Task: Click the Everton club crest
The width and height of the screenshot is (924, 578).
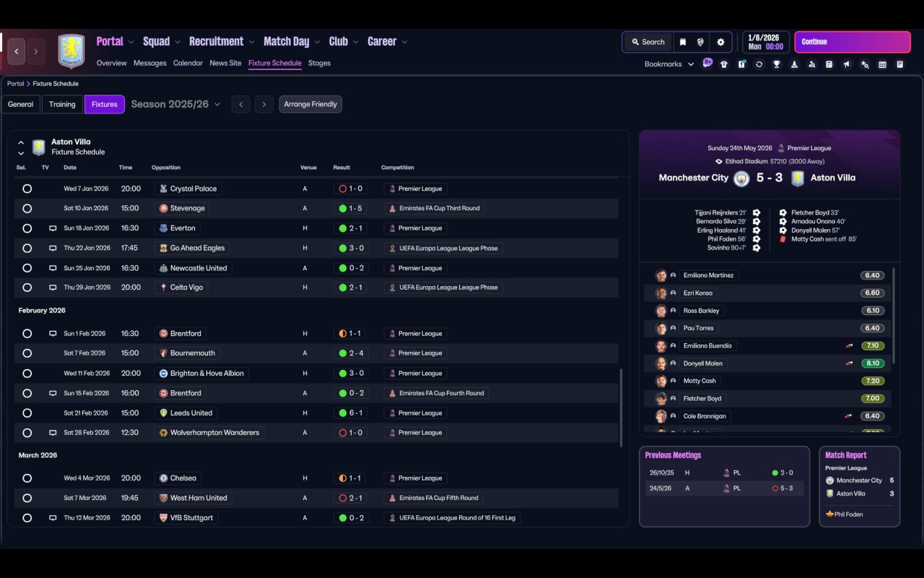Action: [164, 228]
